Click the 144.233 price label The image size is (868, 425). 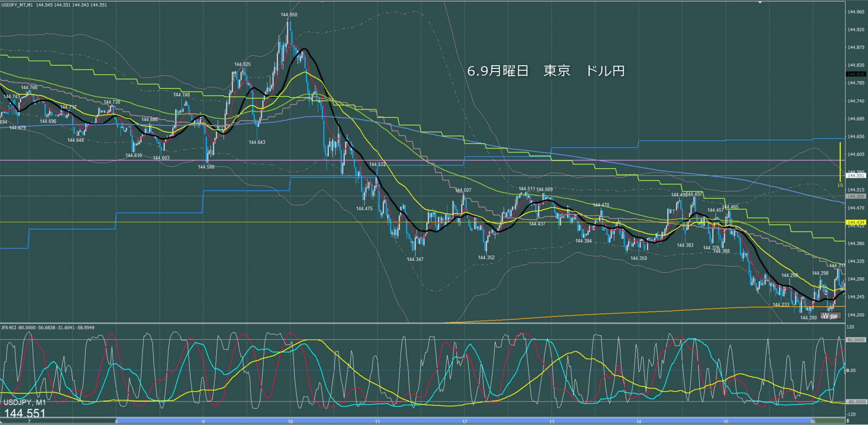point(781,304)
